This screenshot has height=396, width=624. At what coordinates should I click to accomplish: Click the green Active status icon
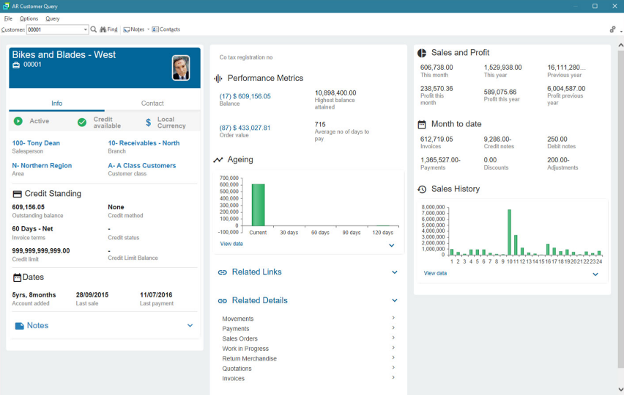pyautogui.click(x=18, y=121)
